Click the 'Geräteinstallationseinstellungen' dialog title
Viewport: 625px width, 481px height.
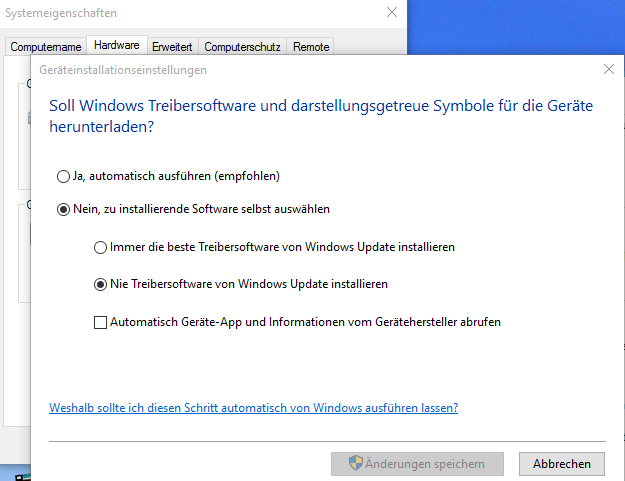pos(123,70)
